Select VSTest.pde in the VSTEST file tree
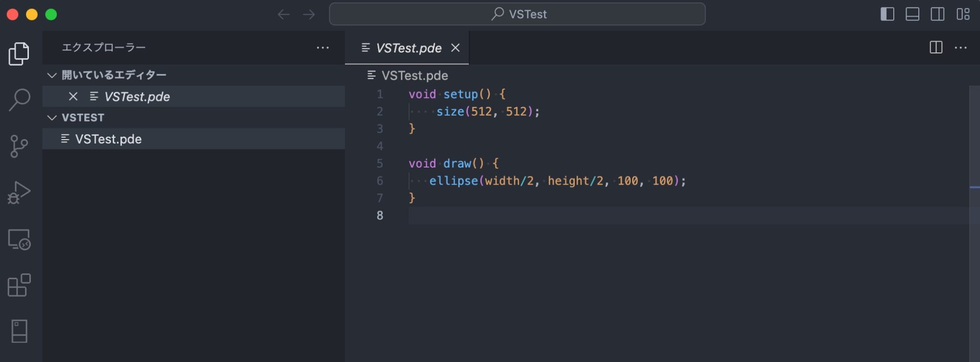 [x=108, y=139]
